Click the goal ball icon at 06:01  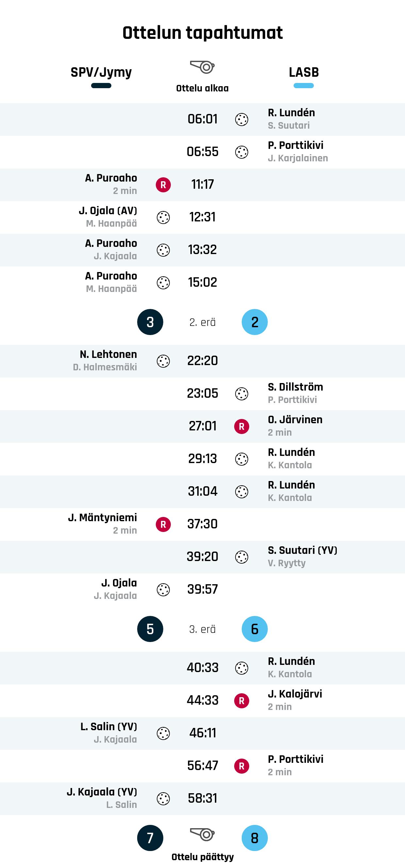click(x=242, y=119)
